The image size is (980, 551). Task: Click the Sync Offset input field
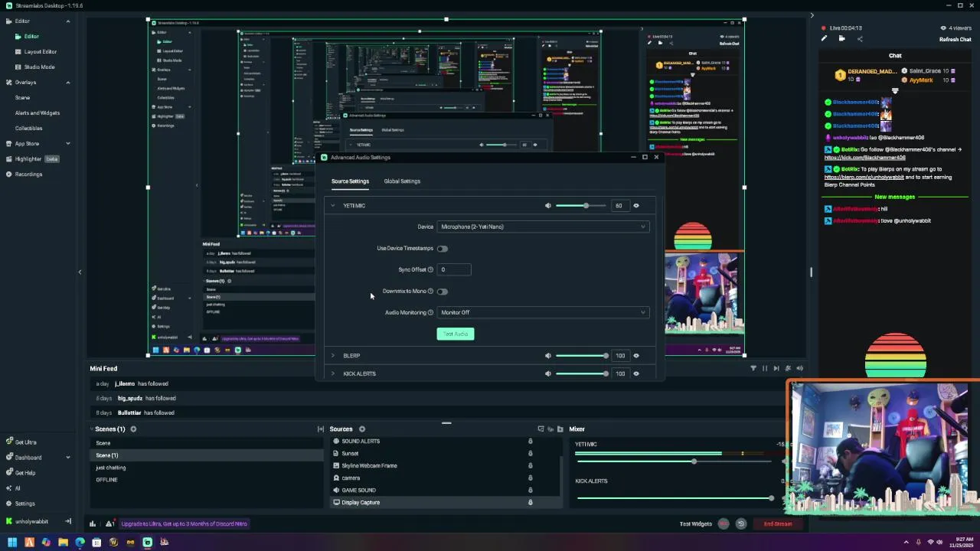tap(454, 269)
